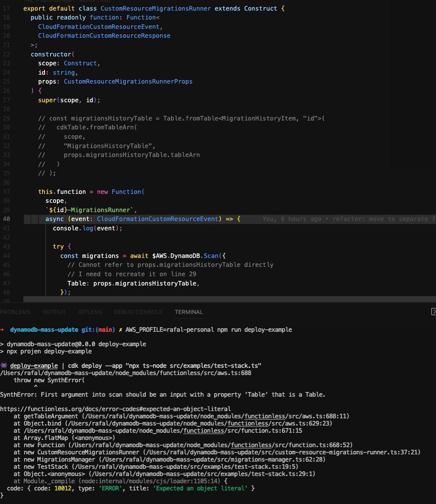Click the comment 'I need to recreate it on line 29'
Screen dimensions: 436x504
pyautogui.click(x=132, y=274)
